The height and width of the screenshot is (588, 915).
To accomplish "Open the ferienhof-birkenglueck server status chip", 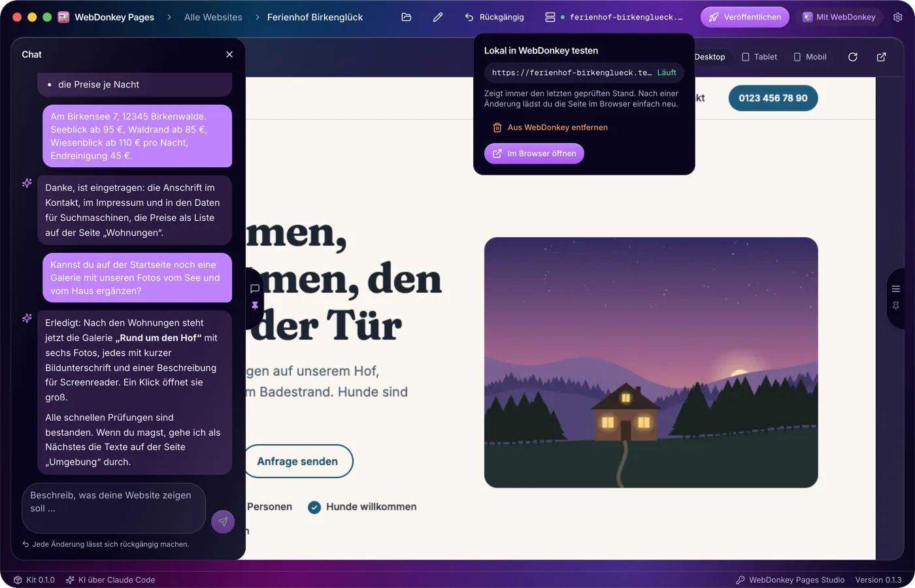I will click(614, 17).
